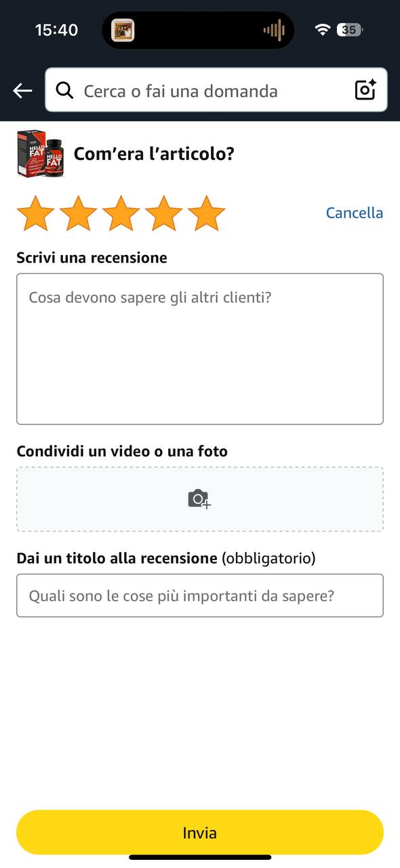Focus the review title field
This screenshot has width=400, height=868.
point(200,595)
